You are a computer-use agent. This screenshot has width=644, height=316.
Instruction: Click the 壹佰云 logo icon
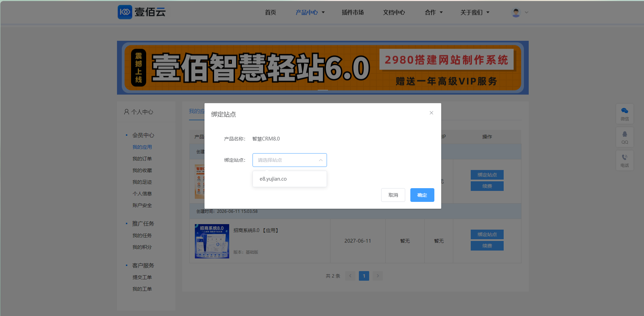[x=125, y=12]
